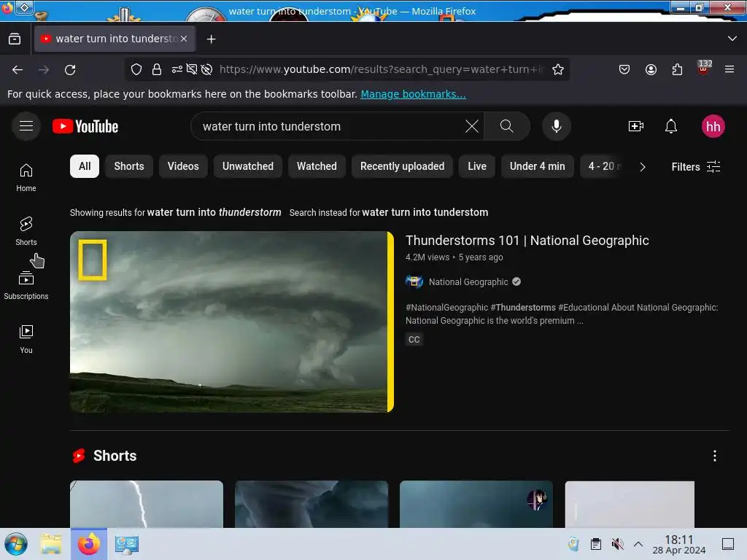
Task: Open the National Geographic channel name
Action: pyautogui.click(x=468, y=282)
